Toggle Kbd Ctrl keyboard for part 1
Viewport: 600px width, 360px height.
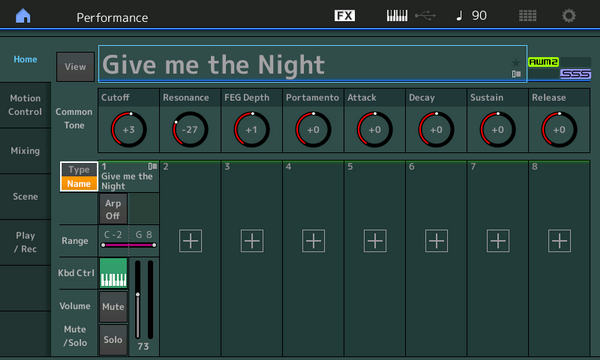113,273
